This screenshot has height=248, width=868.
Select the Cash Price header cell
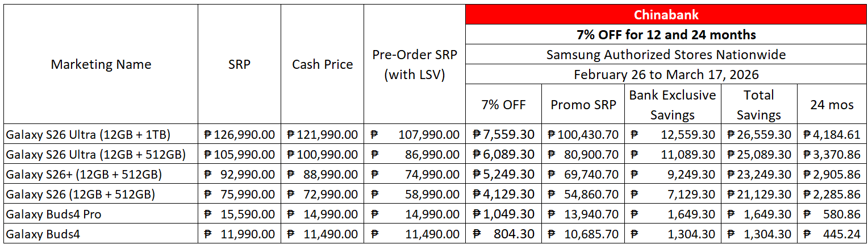pyautogui.click(x=322, y=64)
